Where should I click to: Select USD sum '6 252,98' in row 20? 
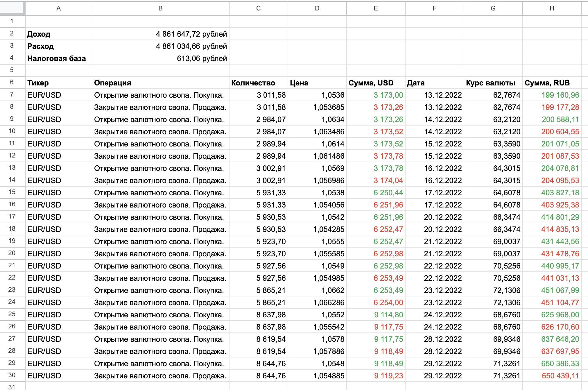tap(376, 254)
